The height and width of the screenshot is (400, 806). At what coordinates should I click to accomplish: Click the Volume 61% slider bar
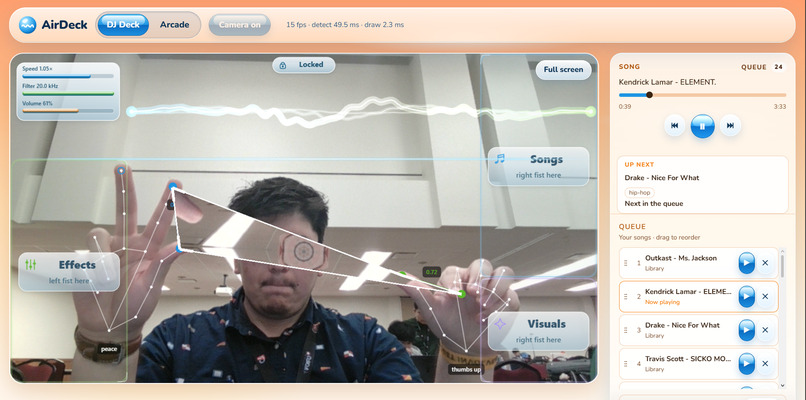click(x=68, y=111)
